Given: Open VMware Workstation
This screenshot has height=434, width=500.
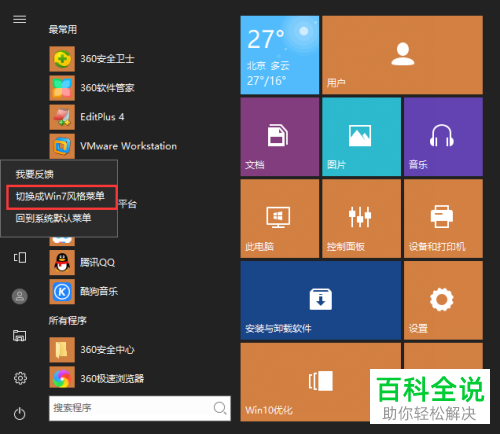Looking at the screenshot, I should pyautogui.click(x=113, y=146).
